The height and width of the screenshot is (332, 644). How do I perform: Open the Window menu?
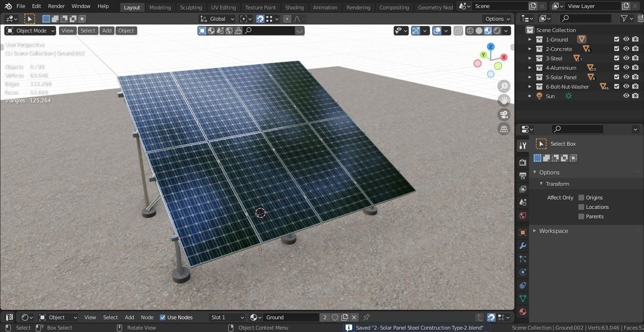coord(81,6)
